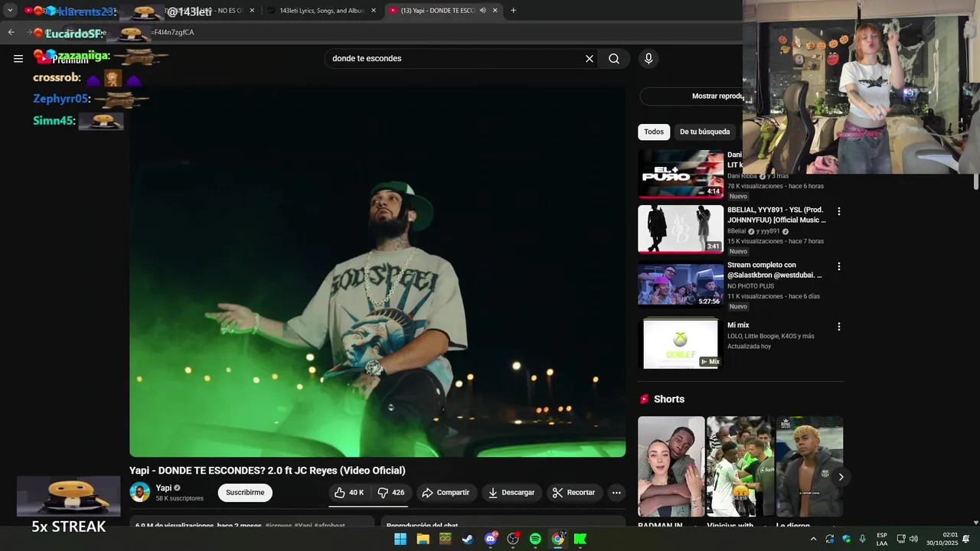Open Discord from the taskbar

click(491, 539)
